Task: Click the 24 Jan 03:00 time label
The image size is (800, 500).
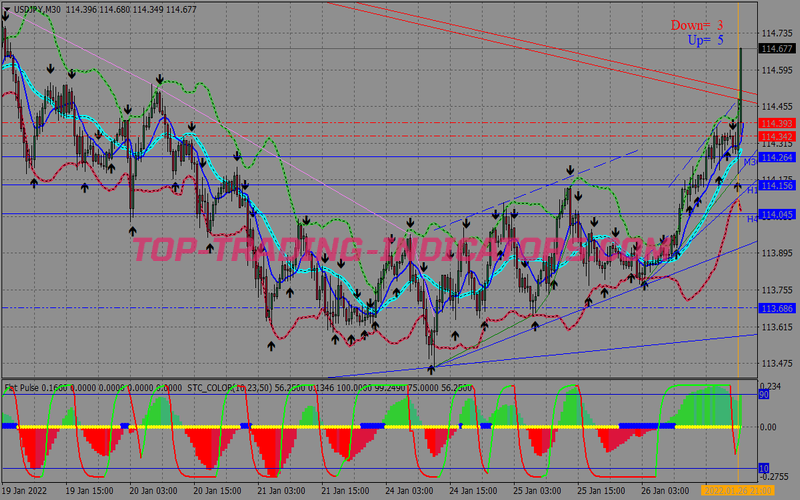Action: pyautogui.click(x=409, y=491)
